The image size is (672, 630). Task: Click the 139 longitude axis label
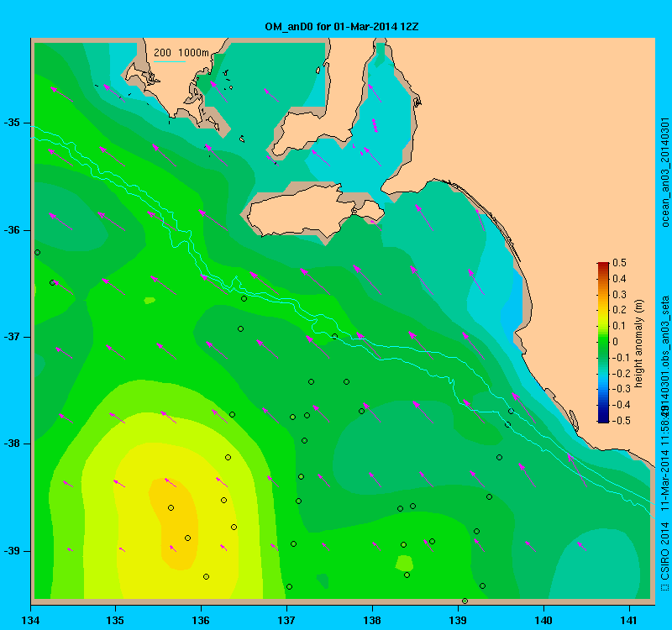click(458, 620)
